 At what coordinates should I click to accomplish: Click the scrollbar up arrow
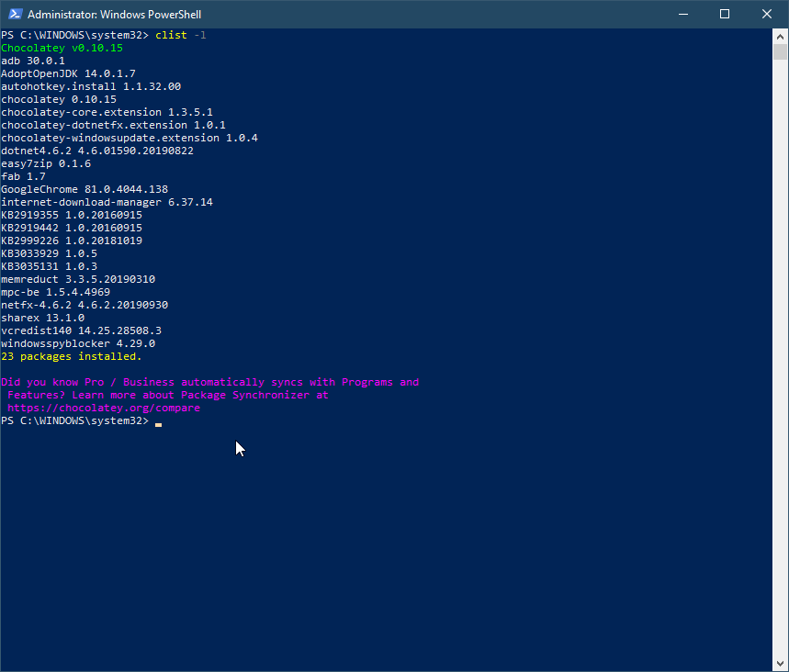tap(780, 36)
